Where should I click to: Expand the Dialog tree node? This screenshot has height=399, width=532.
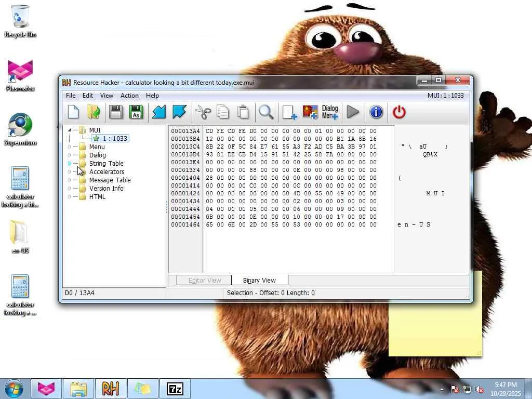click(70, 155)
